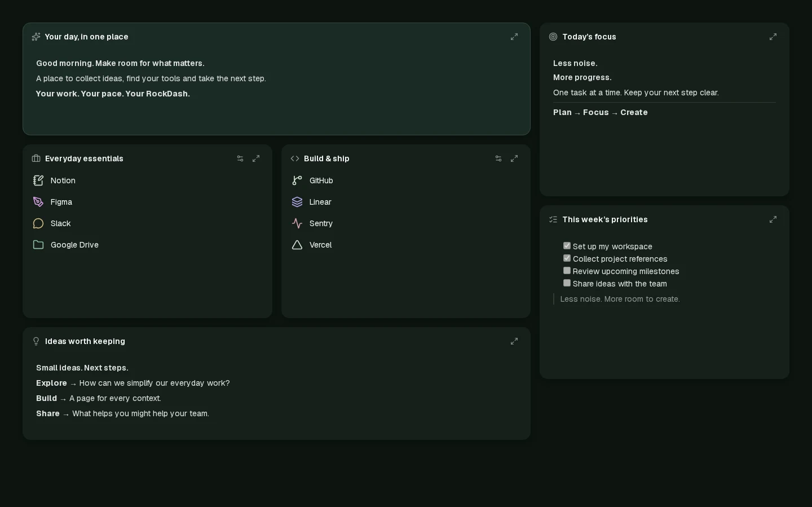This screenshot has width=812, height=507.
Task: Open settings sliders for Build & ship
Action: tap(498, 158)
